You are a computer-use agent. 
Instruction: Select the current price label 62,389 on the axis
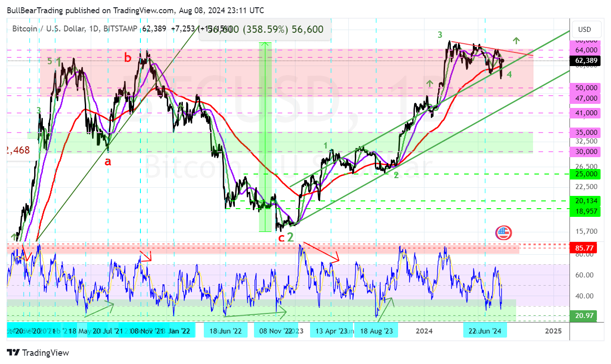586,60
